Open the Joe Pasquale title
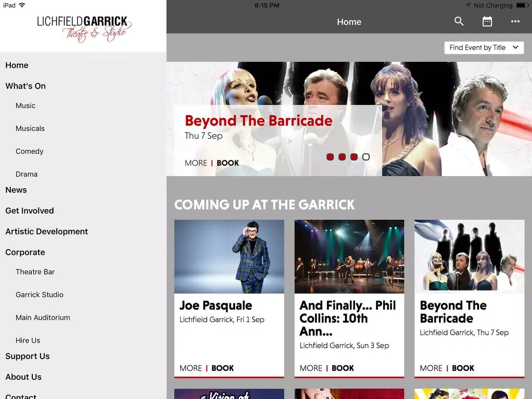The image size is (532, 399). [x=216, y=305]
